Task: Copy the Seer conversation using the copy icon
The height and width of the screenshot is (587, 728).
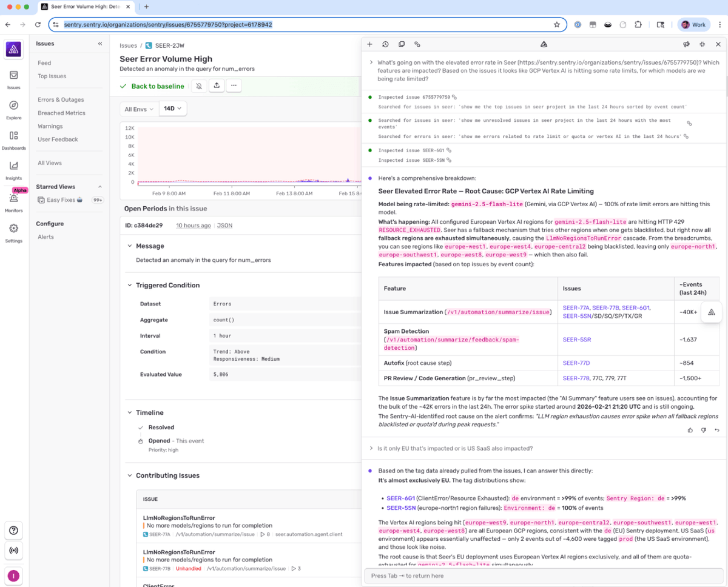Action: (401, 44)
